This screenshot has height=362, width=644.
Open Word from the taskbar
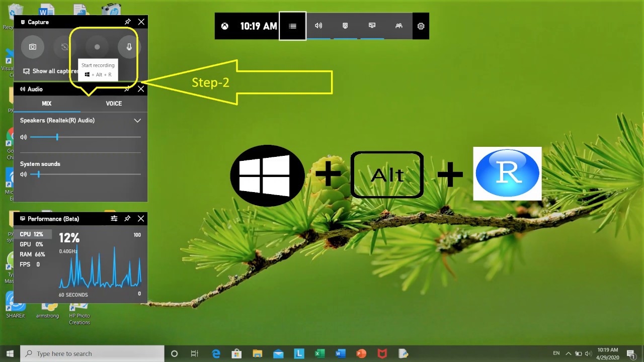(x=340, y=353)
